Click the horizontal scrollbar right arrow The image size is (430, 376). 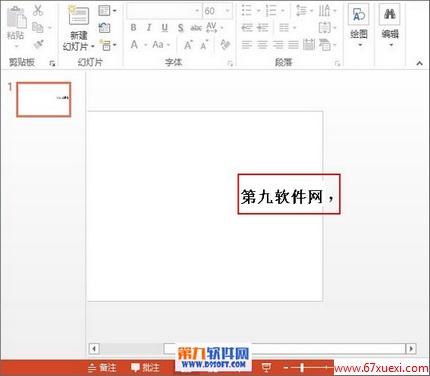411,349
